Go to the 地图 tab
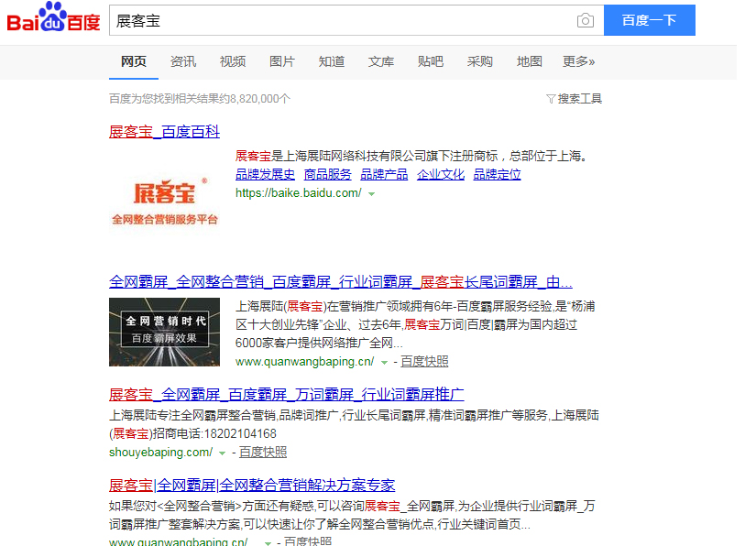The width and height of the screenshot is (756, 546). [x=530, y=61]
